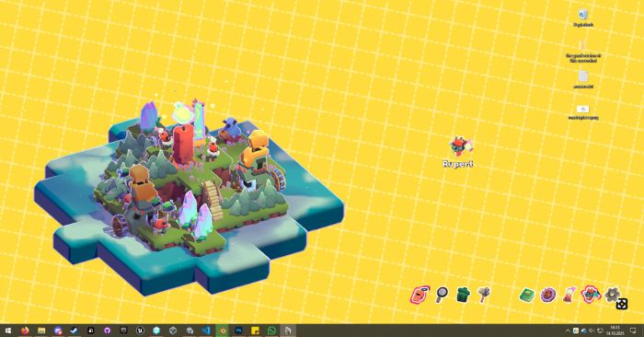644x337 pixels.
Task: Select the pink potion flask icon
Action: pos(569,295)
